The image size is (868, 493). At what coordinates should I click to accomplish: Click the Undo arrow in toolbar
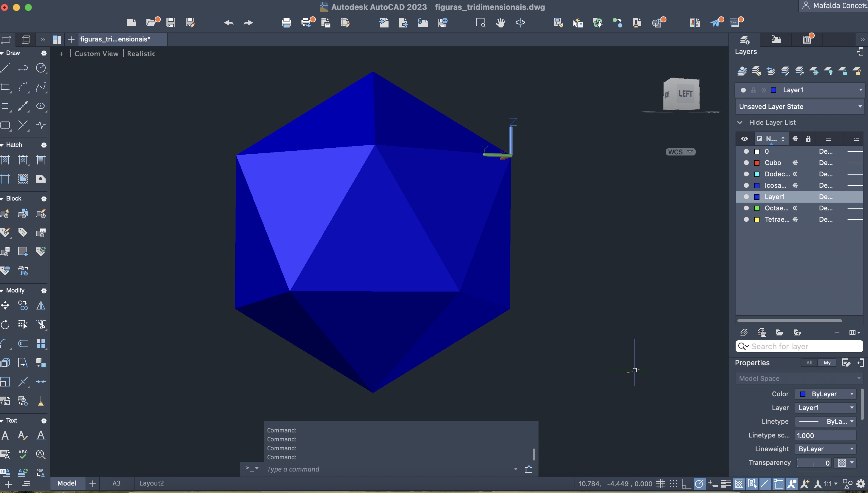(229, 23)
